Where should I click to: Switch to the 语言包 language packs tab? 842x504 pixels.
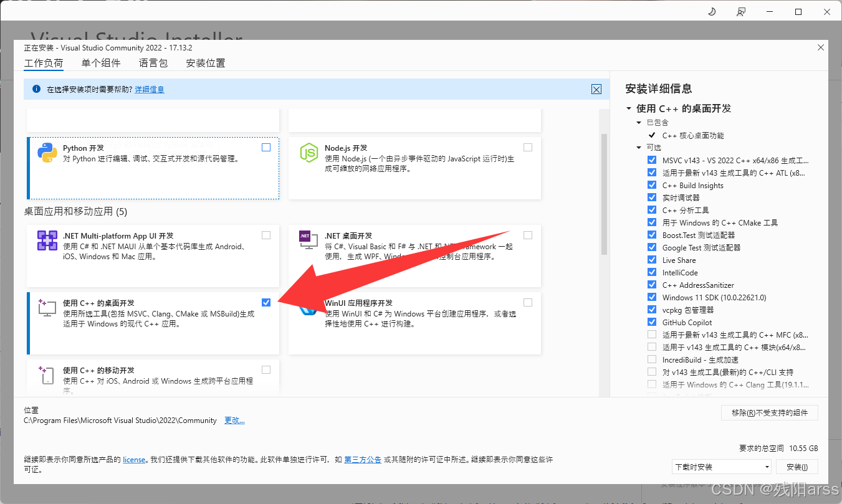pyautogui.click(x=153, y=63)
